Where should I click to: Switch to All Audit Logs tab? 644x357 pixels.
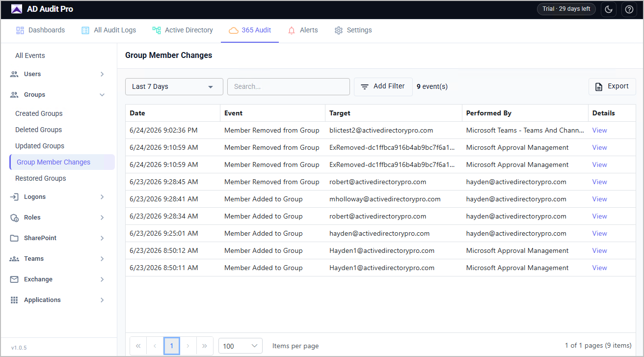click(108, 30)
